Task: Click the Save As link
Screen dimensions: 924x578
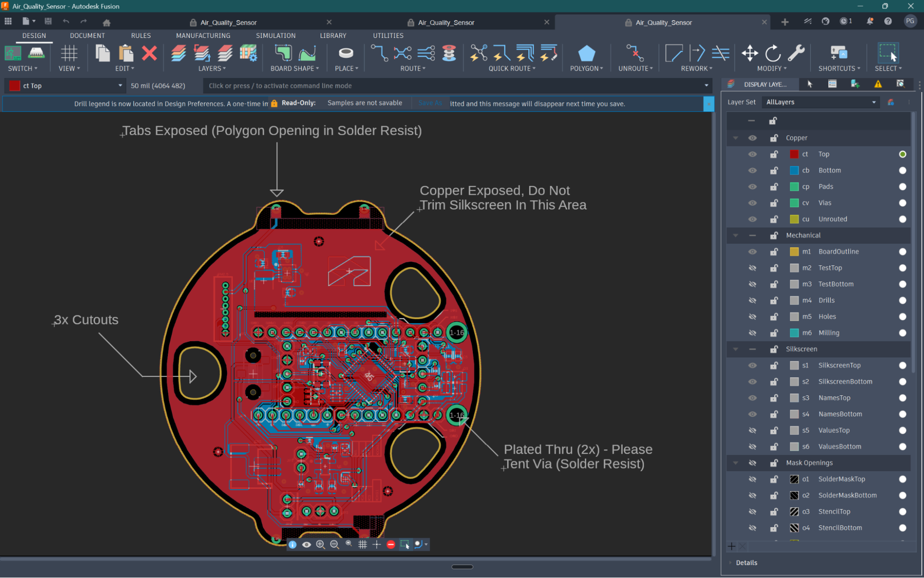Action: [430, 103]
